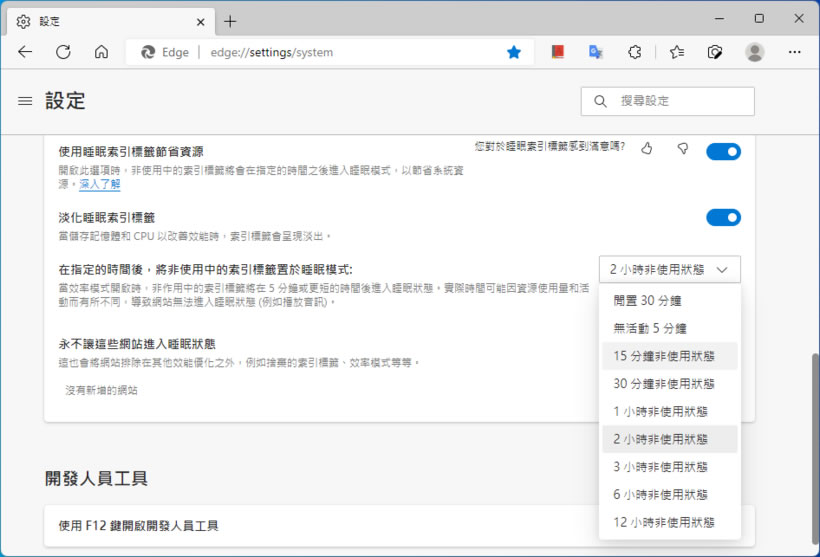Open a new tab with plus button
This screenshot has height=557, width=820.
(230, 21)
